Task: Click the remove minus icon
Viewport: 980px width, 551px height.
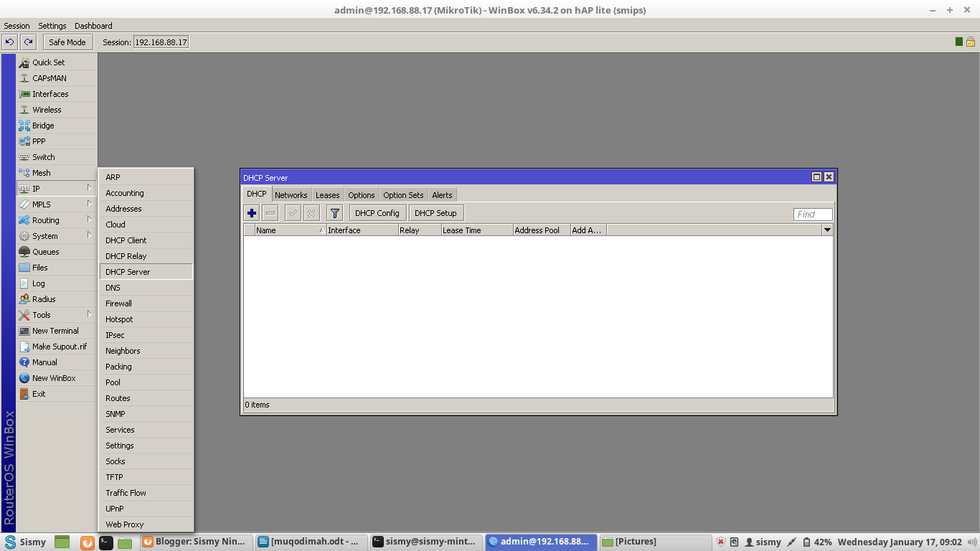Action: [270, 213]
